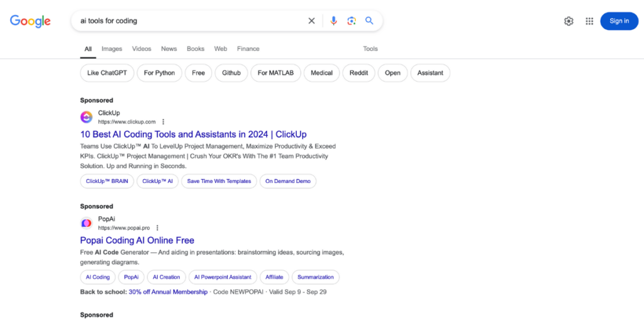Click the Google logo
This screenshot has width=644, height=322.
tap(30, 21)
